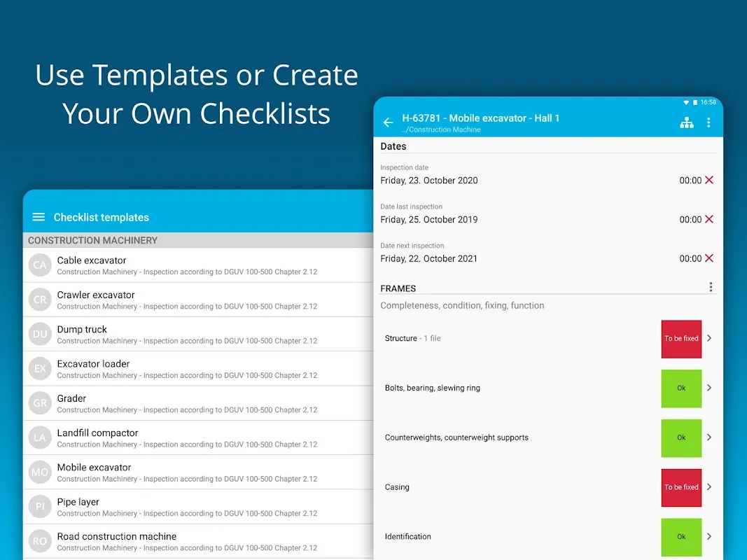Clear the Date last inspection red X

coord(709,220)
